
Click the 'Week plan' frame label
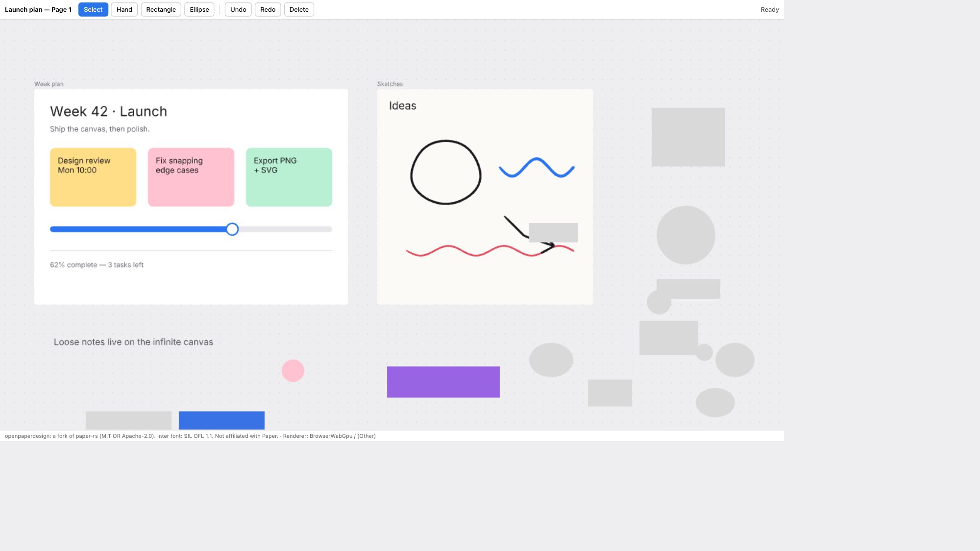pyautogui.click(x=49, y=84)
